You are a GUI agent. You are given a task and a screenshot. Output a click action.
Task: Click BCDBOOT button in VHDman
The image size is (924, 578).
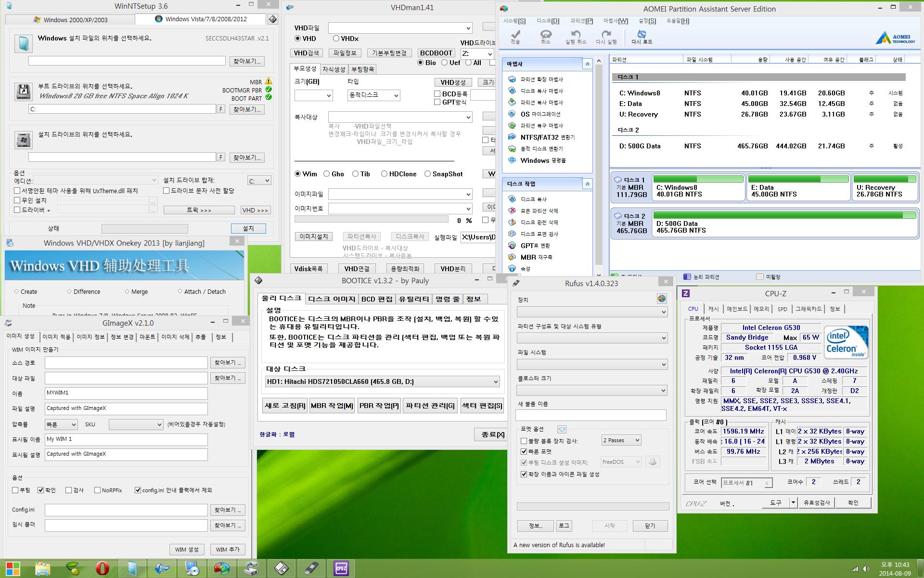[x=436, y=53]
